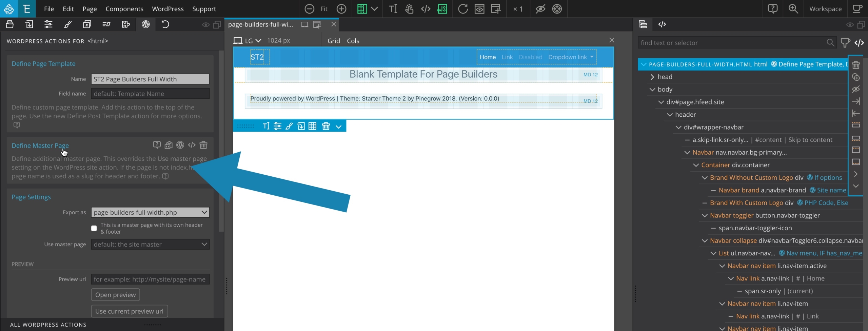Click the coffee cup icon

tap(857, 9)
